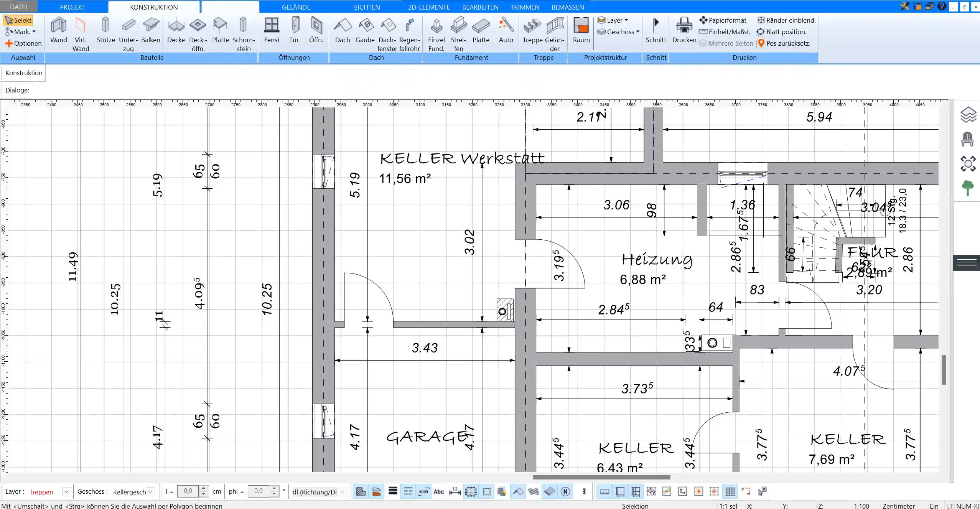Toggle the Abc text visibility button
The image size is (980, 509).
439,491
